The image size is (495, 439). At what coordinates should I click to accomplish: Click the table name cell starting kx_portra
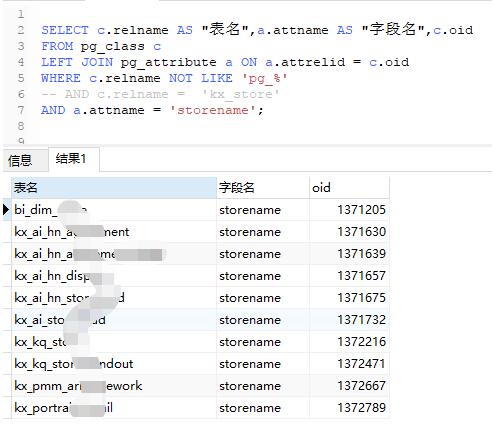coord(114,408)
